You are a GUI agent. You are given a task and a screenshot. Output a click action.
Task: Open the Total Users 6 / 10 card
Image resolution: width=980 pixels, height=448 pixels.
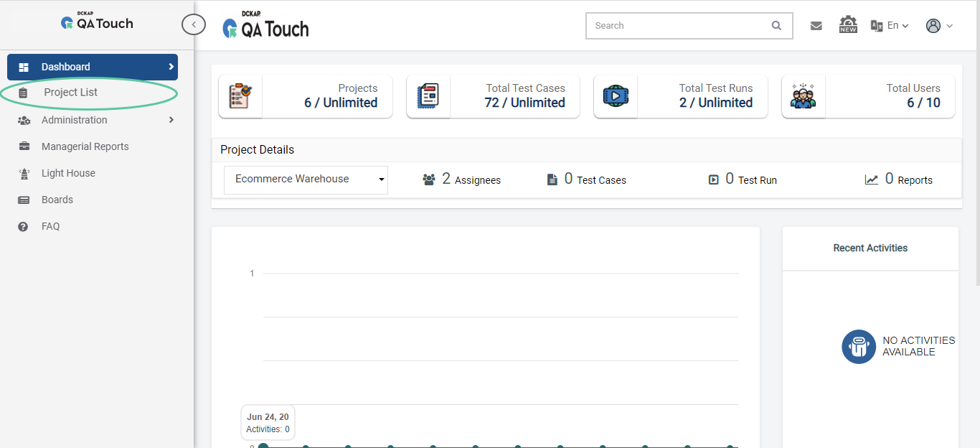click(x=868, y=95)
